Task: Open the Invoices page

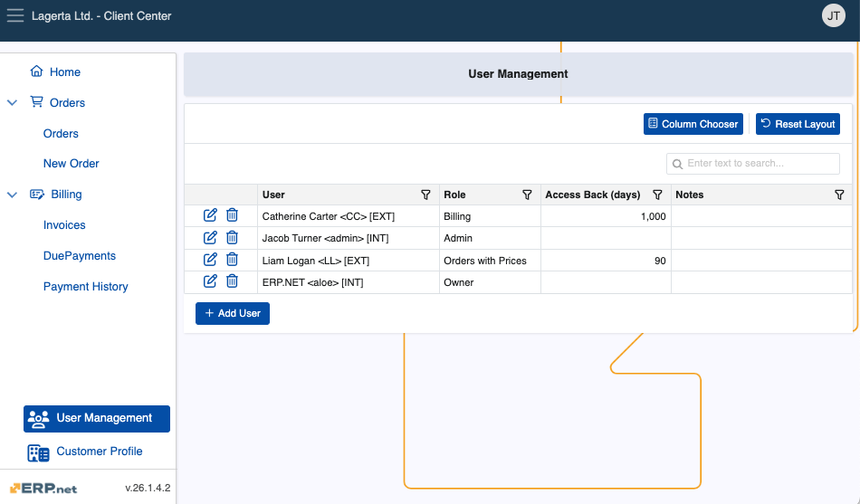Action: coord(64,224)
